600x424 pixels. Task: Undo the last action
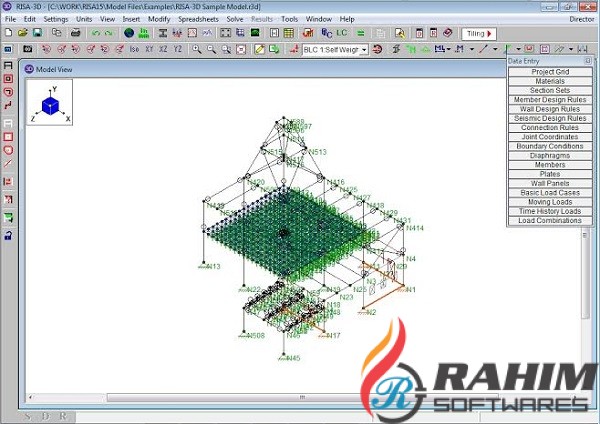point(95,33)
